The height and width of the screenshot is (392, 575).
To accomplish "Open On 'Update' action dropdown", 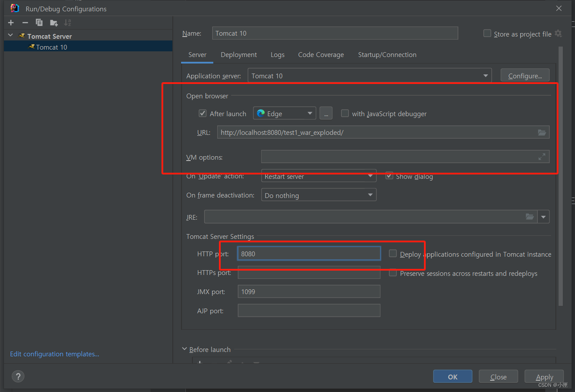I will [319, 176].
